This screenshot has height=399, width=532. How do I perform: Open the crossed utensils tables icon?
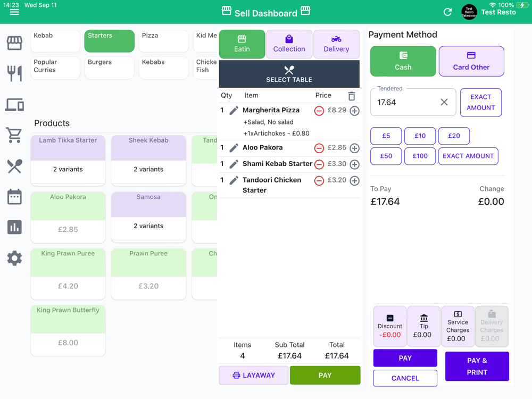click(x=14, y=166)
